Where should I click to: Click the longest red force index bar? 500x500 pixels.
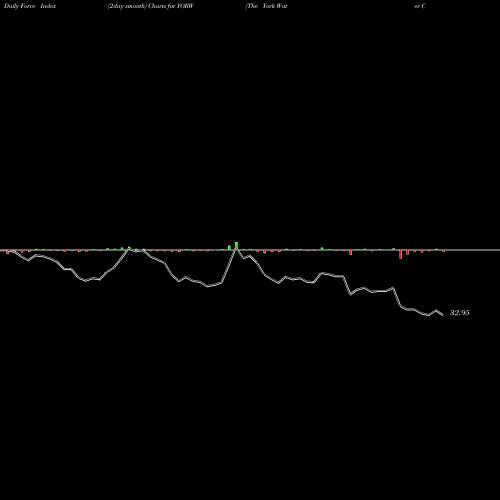401,254
